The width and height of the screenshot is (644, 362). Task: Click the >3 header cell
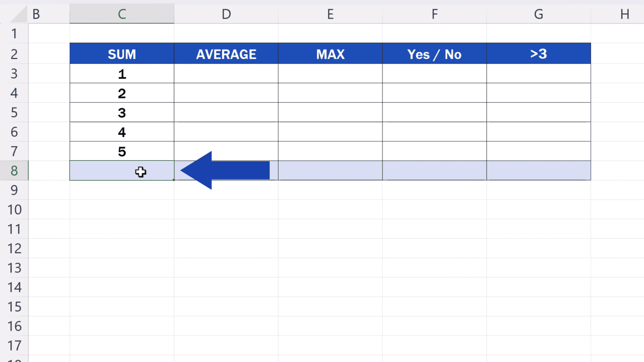[538, 54]
